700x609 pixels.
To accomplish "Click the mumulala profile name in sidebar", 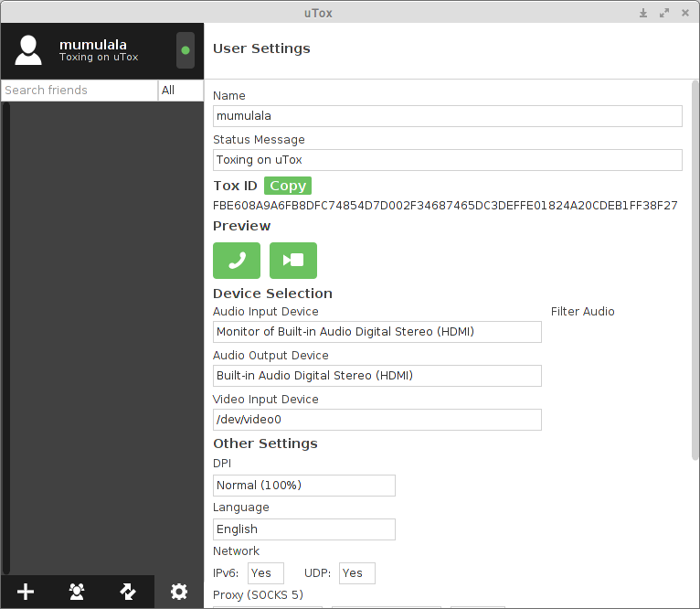I will pos(93,45).
